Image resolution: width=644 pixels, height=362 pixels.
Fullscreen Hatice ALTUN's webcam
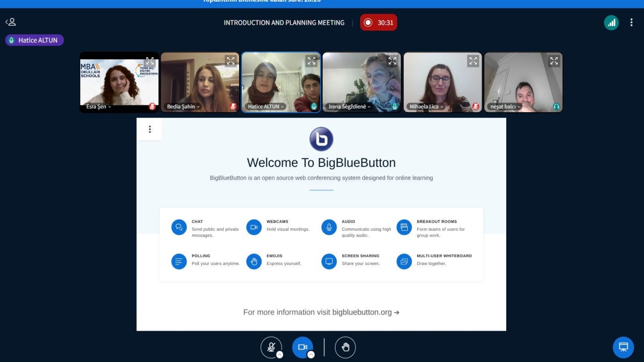pyautogui.click(x=311, y=61)
